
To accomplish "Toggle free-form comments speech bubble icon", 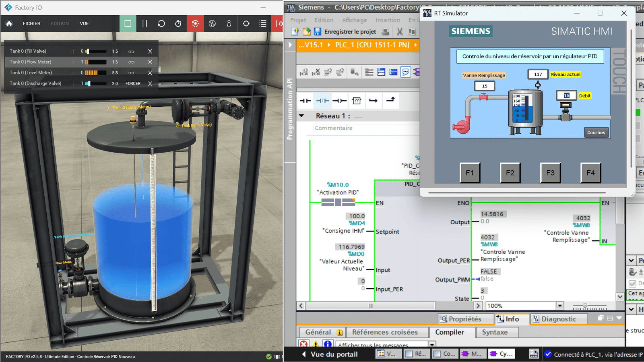I will [405, 72].
